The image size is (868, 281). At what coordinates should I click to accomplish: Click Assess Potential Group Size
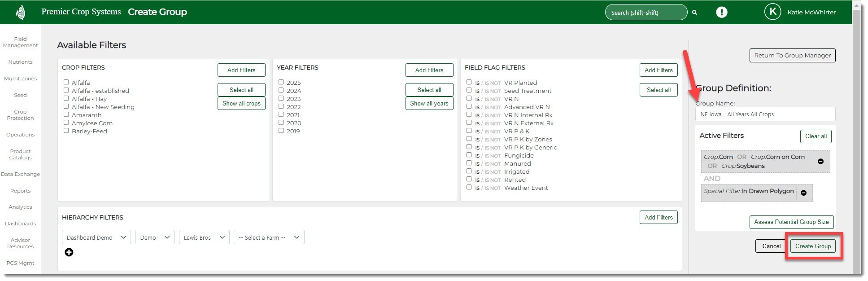(791, 222)
